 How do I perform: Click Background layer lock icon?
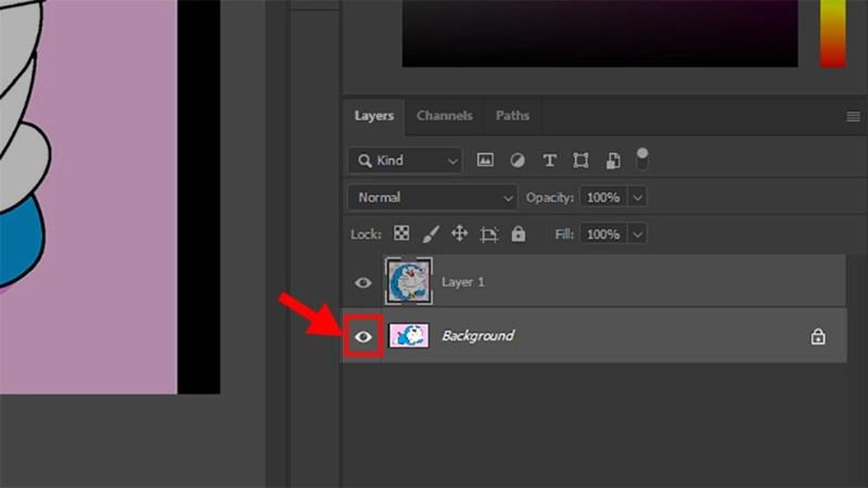(x=818, y=336)
